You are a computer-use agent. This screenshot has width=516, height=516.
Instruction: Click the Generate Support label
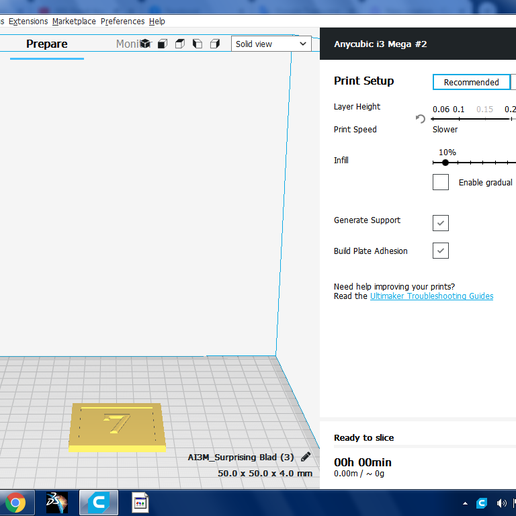367,220
